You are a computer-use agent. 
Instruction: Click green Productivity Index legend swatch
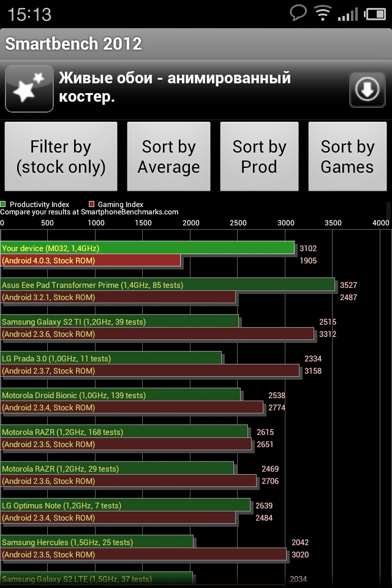click(x=3, y=204)
